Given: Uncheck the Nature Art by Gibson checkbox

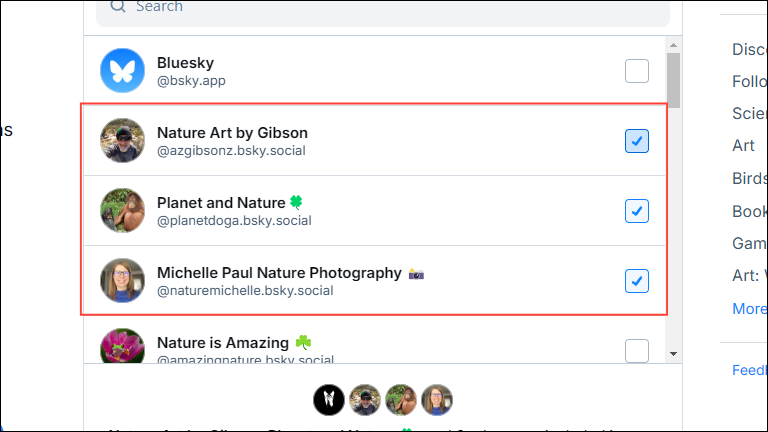Looking at the screenshot, I should point(637,141).
